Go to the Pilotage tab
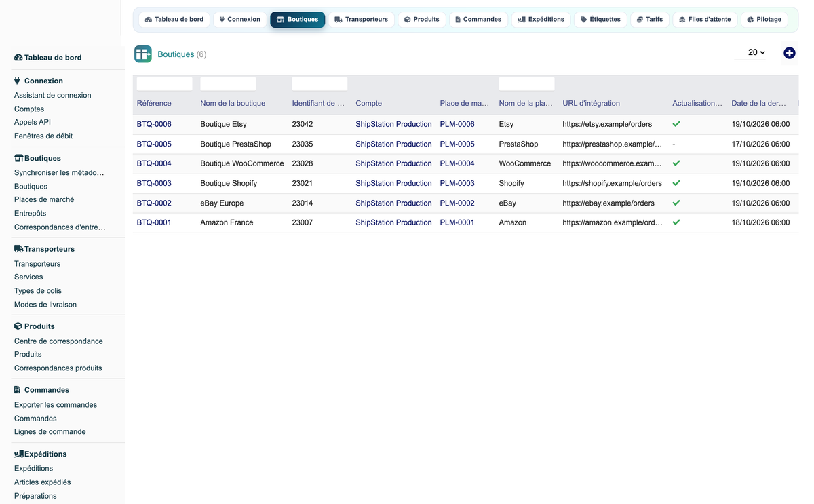This screenshot has height=504, width=814. pyautogui.click(x=764, y=20)
